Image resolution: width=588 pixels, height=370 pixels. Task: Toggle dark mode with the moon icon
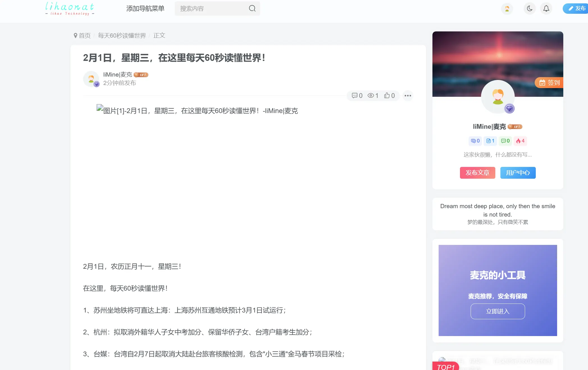point(530,9)
